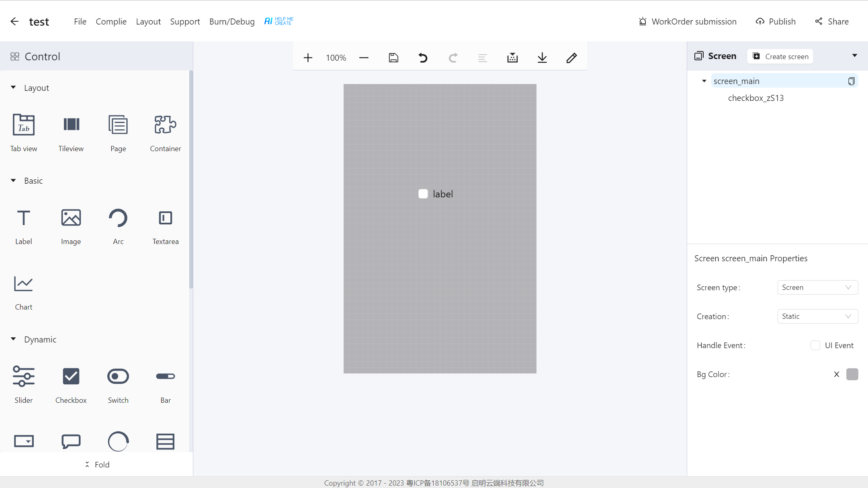This screenshot has height=488, width=868.
Task: Zoom in with the plus icon
Action: click(308, 58)
